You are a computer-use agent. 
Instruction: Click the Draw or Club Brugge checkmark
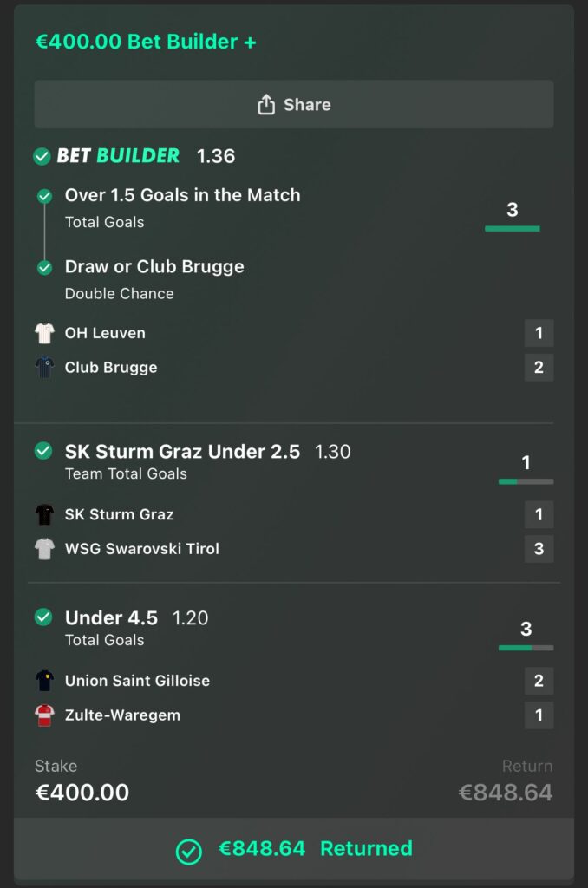click(x=45, y=267)
